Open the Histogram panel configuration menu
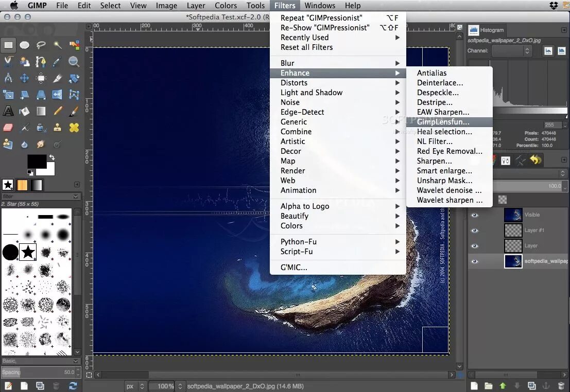Viewport: 570px width, 392px height. (x=564, y=30)
